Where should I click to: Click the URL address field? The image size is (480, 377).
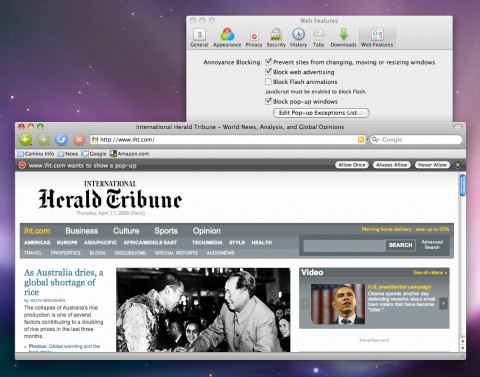coord(228,140)
